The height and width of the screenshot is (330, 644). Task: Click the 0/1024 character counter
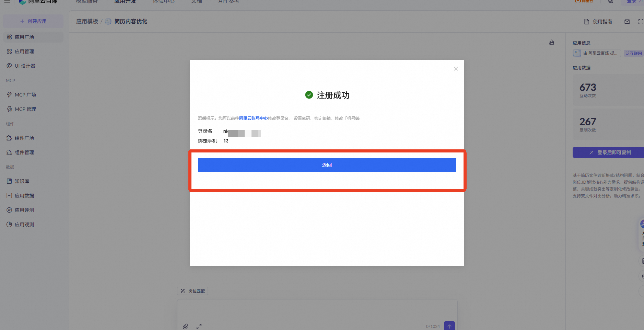click(x=433, y=327)
